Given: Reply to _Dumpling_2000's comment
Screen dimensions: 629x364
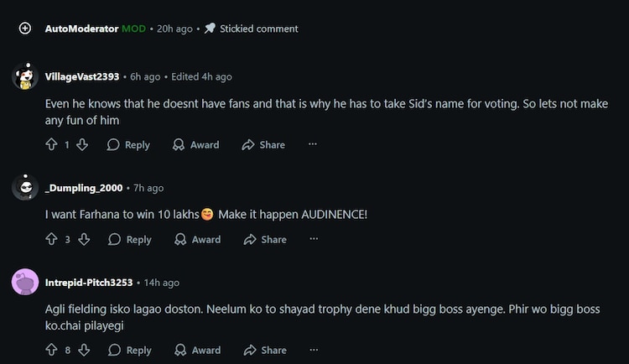Looking at the screenshot, I should click(x=130, y=240).
